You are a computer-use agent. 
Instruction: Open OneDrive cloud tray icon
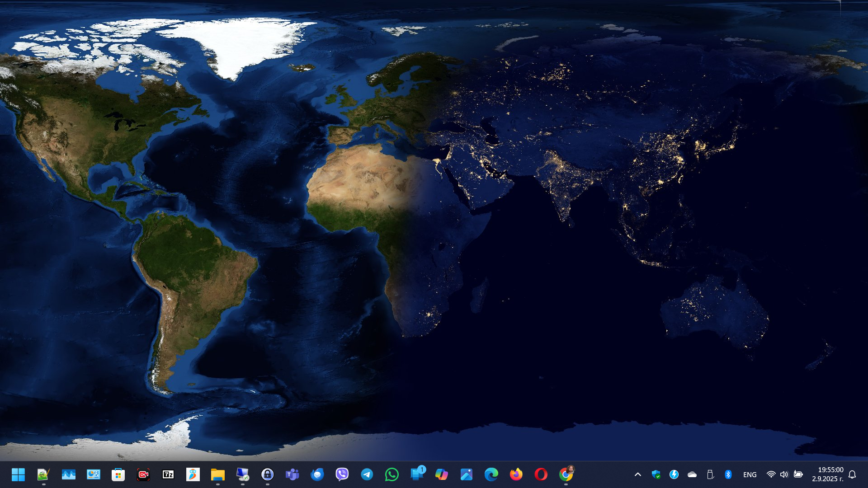pyautogui.click(x=692, y=474)
